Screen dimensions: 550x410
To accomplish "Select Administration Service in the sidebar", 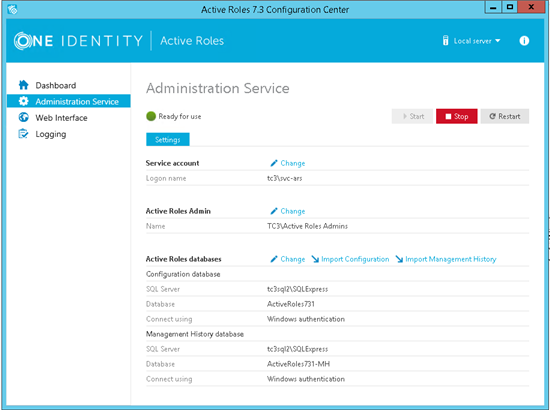I will tap(69, 101).
